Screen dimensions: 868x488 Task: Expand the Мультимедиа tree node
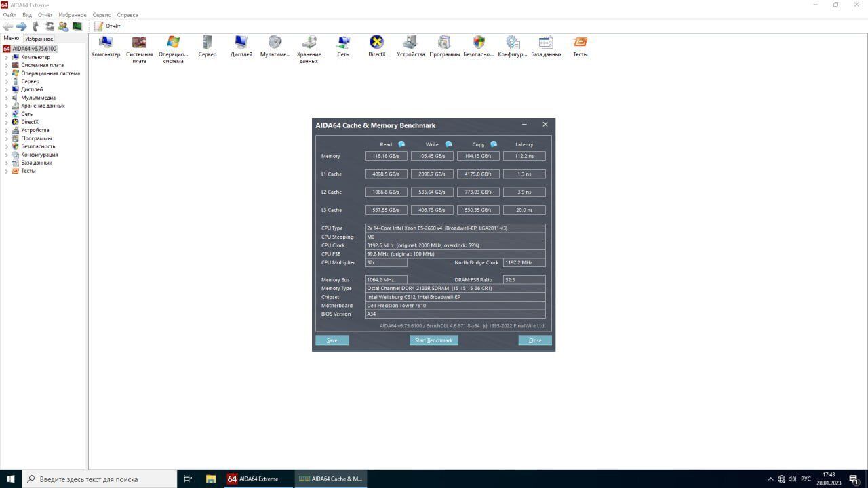(7, 98)
